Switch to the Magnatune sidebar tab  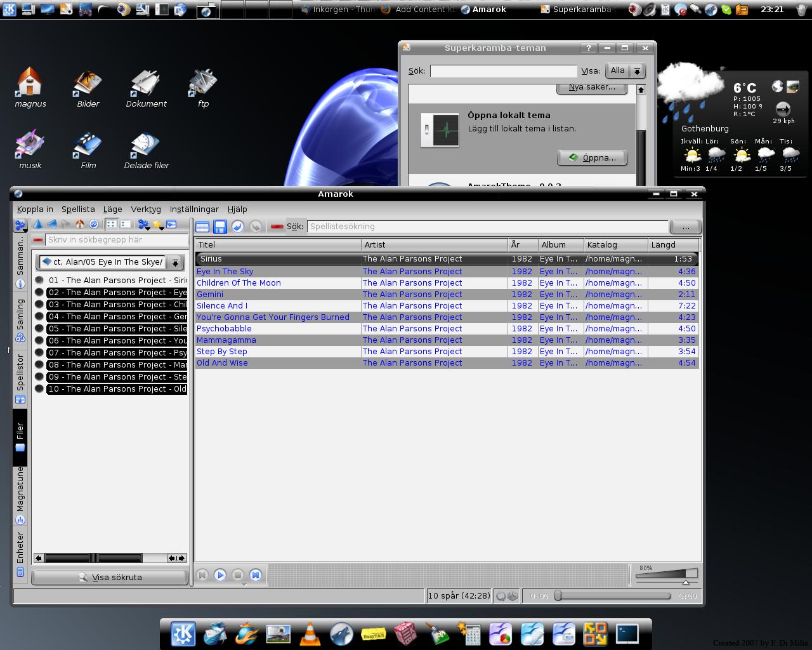point(20,496)
